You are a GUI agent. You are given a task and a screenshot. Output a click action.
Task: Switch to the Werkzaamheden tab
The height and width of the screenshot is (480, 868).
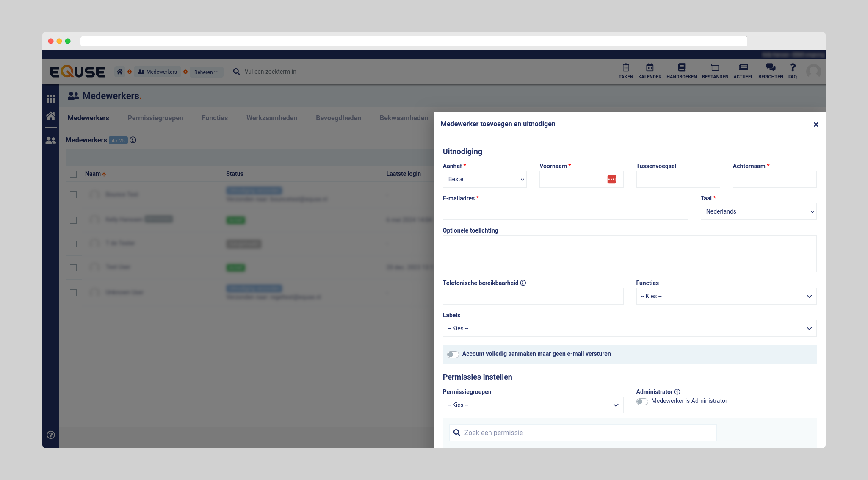(272, 118)
